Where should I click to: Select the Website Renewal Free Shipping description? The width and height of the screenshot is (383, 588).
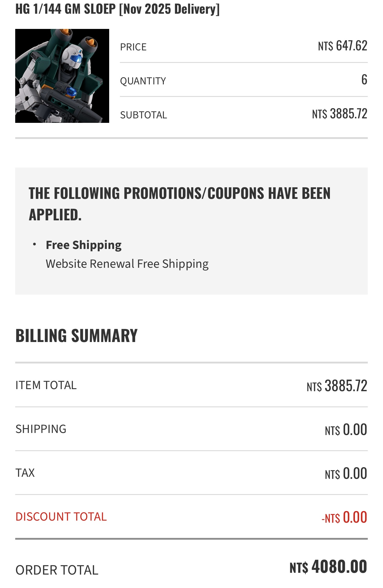[127, 264]
